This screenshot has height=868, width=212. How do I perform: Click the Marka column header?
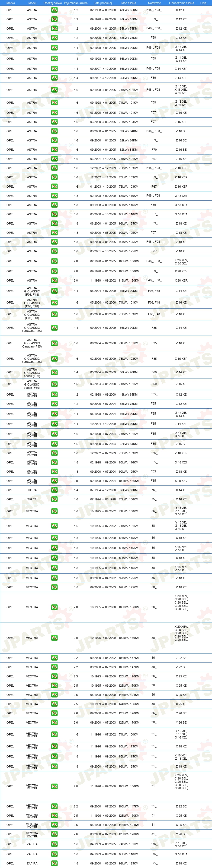(10, 3)
